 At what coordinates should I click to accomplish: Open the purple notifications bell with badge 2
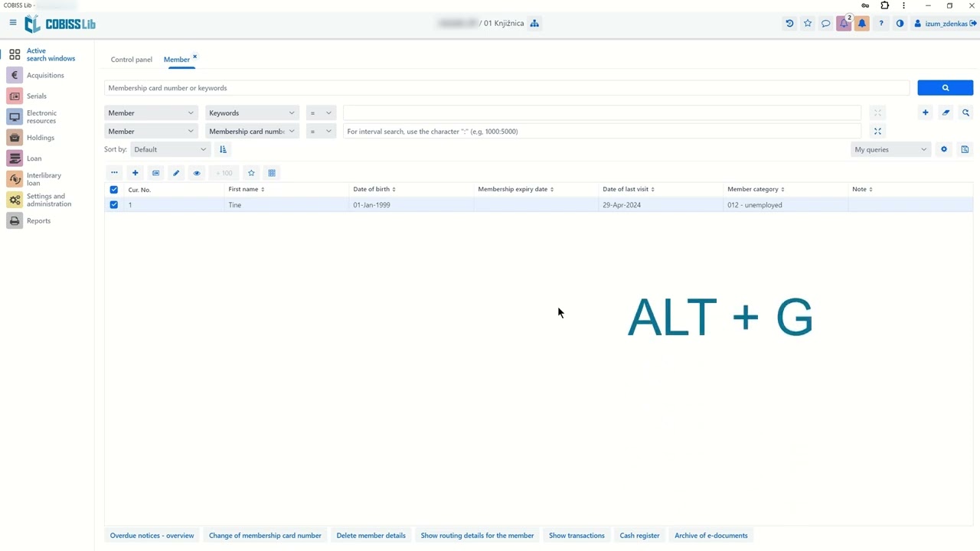click(x=844, y=24)
